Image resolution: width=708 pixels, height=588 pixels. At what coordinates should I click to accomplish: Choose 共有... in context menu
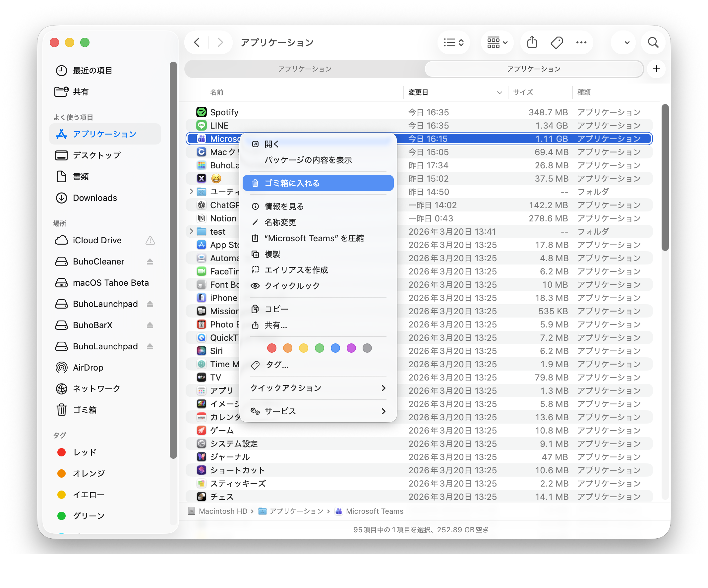coord(318,325)
